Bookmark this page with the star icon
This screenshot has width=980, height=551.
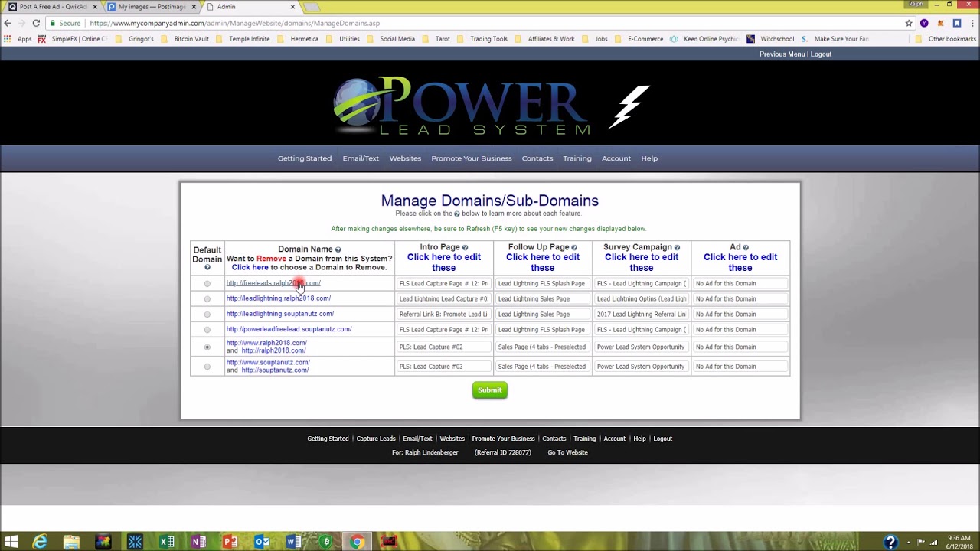[909, 23]
